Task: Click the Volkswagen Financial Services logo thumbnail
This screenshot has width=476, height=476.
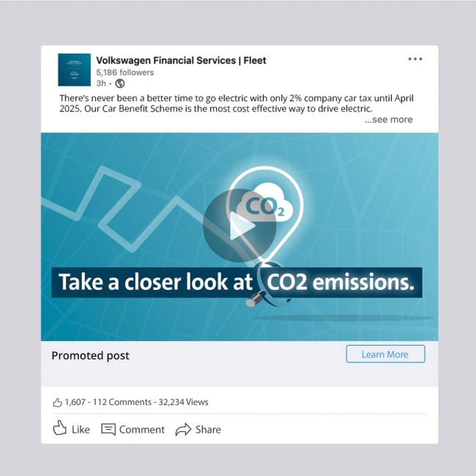Action: pos(75,70)
